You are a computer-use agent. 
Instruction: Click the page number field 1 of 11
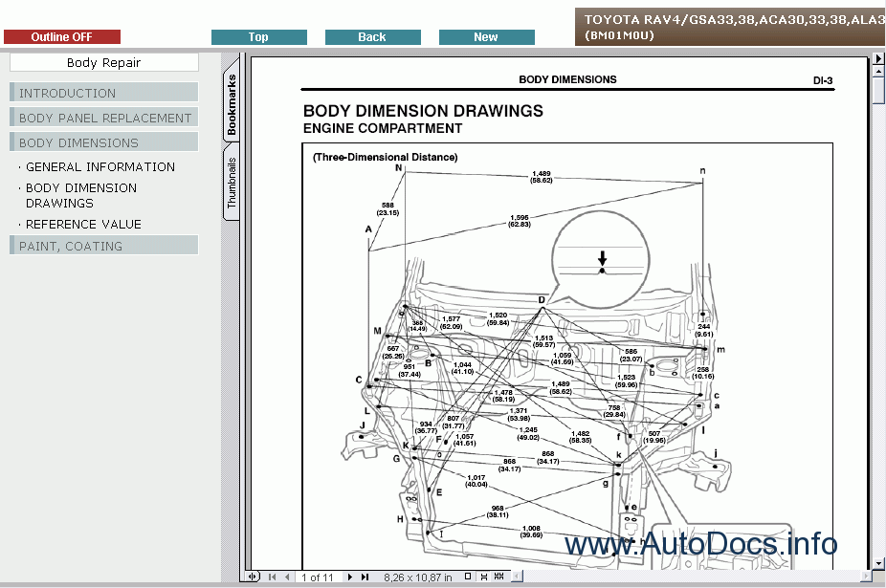pyautogui.click(x=318, y=577)
